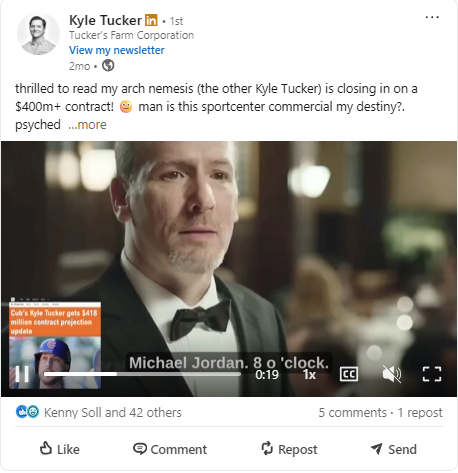Open the LinkedIn premium badge icon

(x=151, y=20)
